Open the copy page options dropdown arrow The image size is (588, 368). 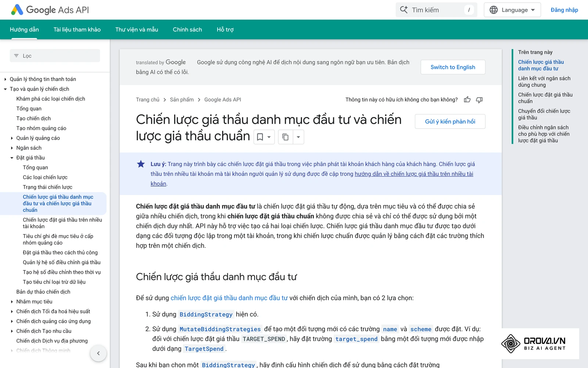click(298, 137)
